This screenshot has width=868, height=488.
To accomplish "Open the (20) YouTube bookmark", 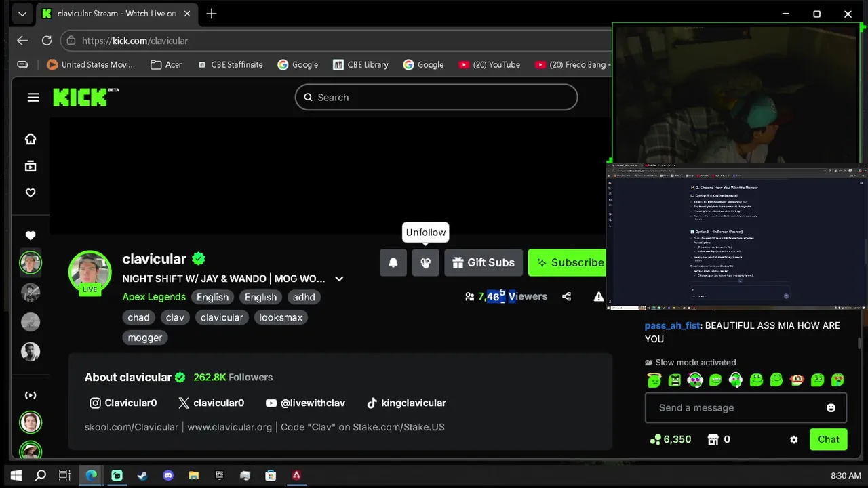I will coord(489,65).
